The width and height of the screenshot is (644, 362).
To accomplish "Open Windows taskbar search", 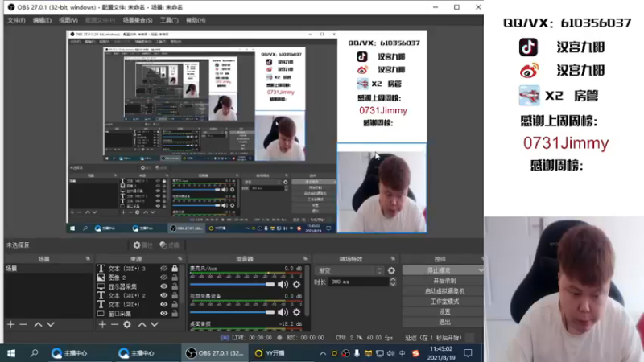I will (34, 353).
